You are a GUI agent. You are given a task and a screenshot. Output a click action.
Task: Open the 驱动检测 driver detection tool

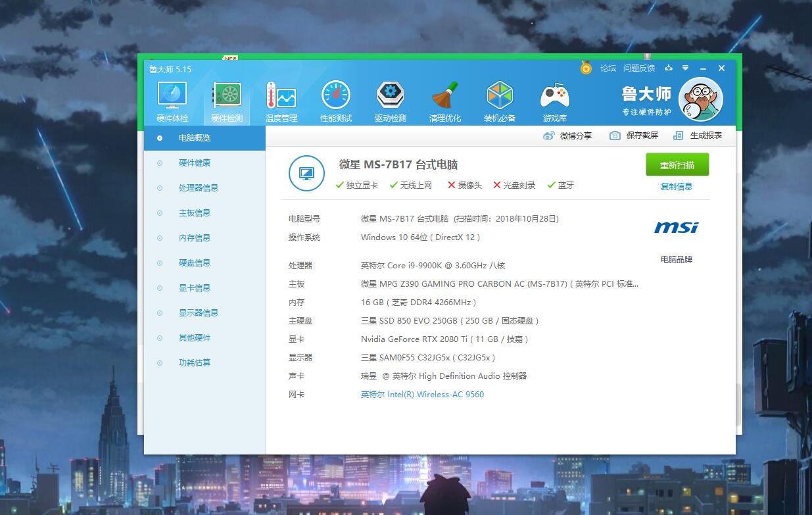(x=391, y=99)
